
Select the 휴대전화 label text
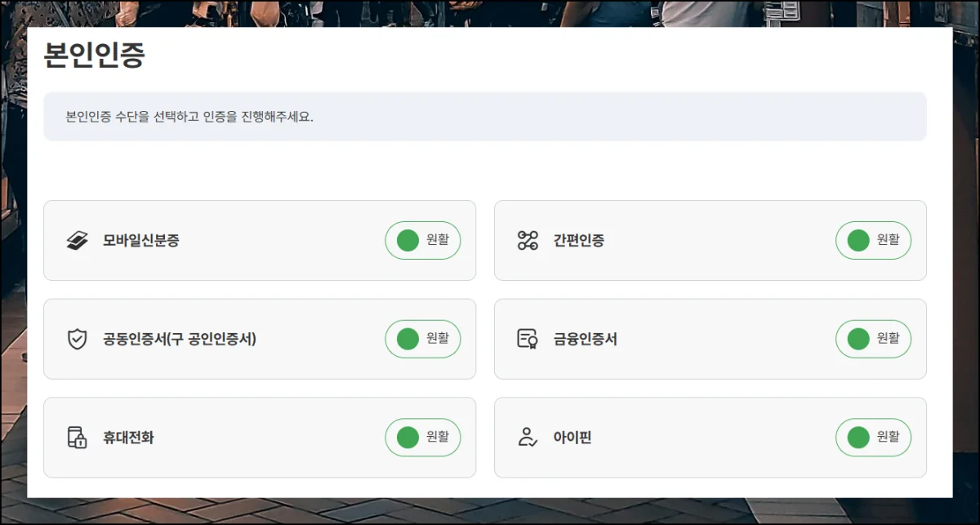(x=128, y=438)
